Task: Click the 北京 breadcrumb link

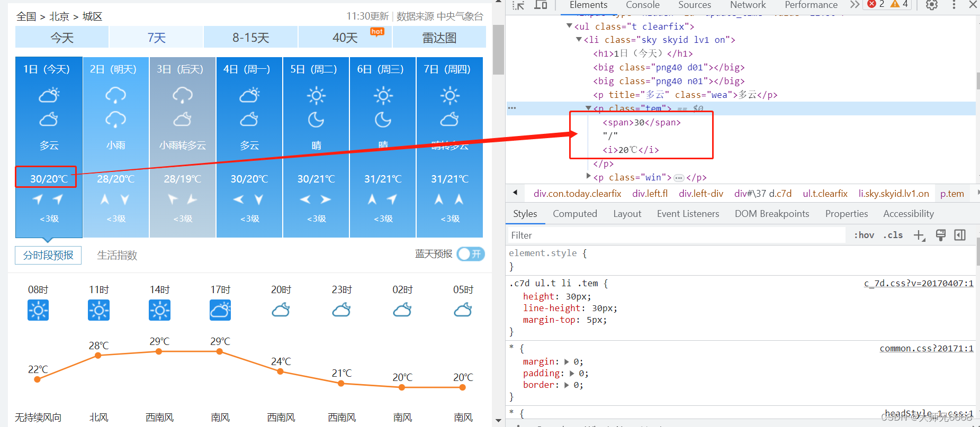Action: (x=59, y=16)
